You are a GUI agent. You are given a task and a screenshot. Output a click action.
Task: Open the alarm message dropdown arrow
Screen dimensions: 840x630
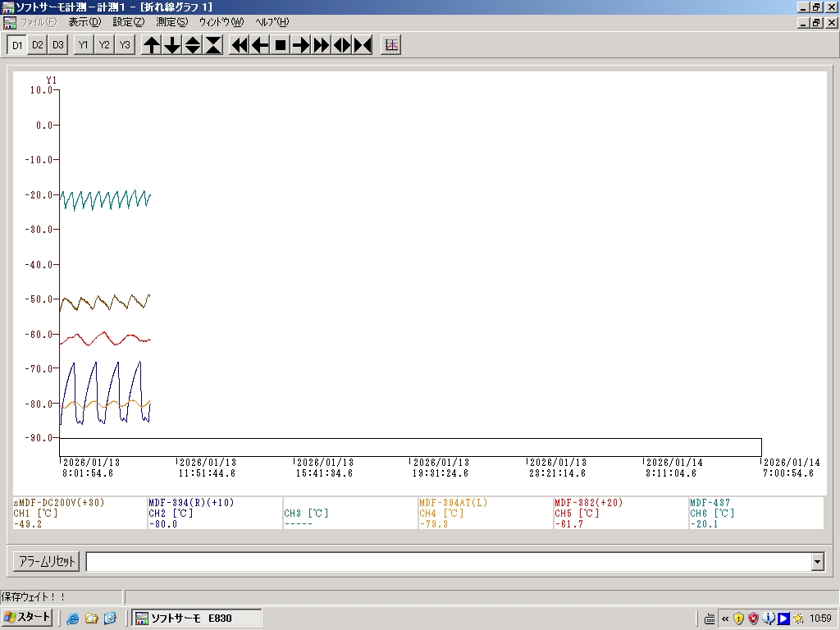point(816,562)
